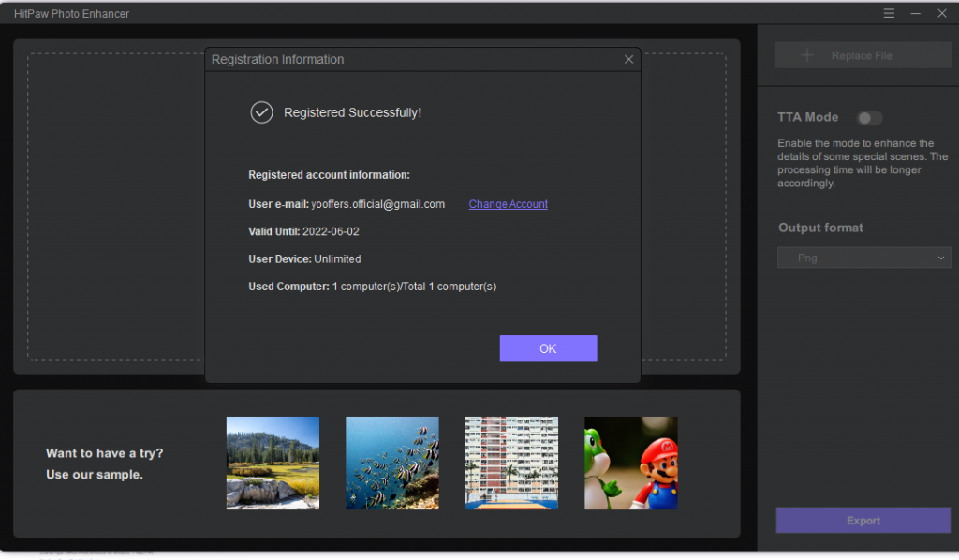Select the mountain landscape sample image
The image size is (959, 560).
(x=273, y=463)
